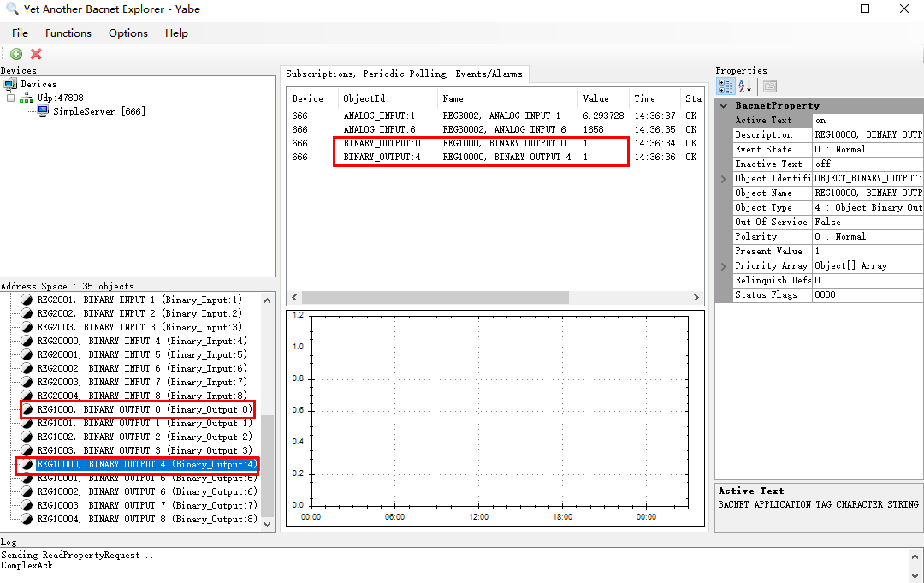Click the Address Space vertical scrollbar thumb

268,466
